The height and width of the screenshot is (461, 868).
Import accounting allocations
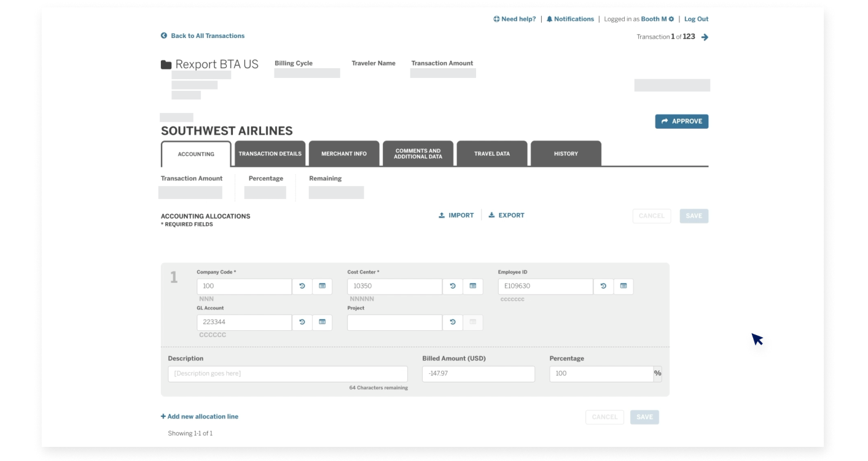(456, 215)
